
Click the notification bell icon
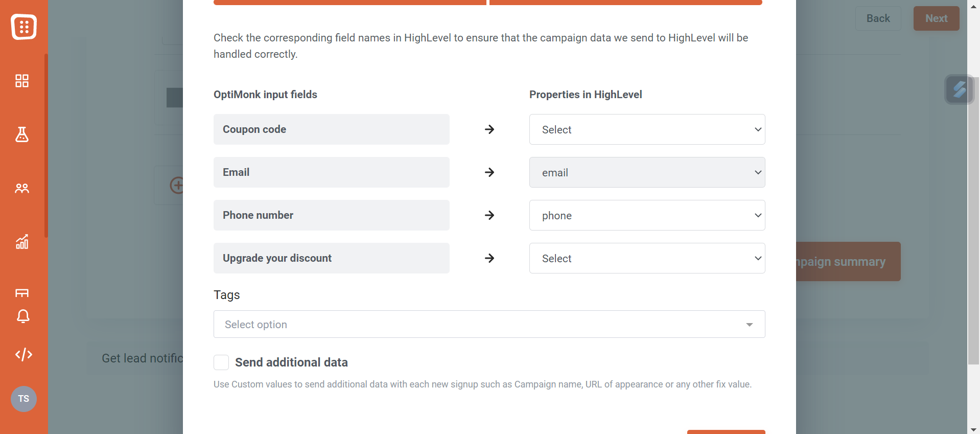point(23,316)
